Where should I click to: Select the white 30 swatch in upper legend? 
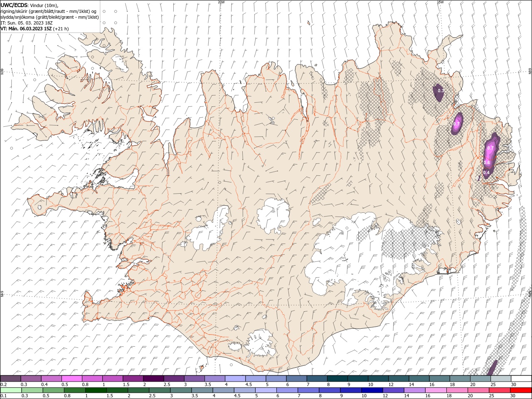521,379
